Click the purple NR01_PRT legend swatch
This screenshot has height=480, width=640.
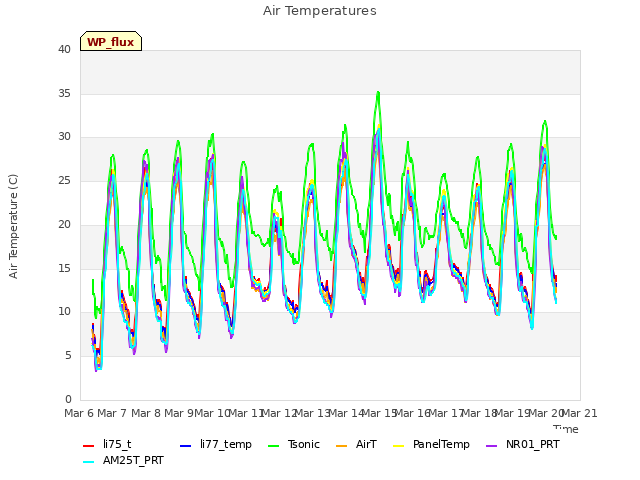coord(491,446)
